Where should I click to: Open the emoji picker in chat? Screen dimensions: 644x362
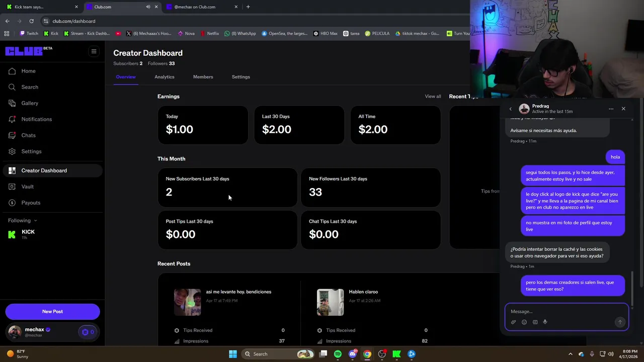[524, 322]
